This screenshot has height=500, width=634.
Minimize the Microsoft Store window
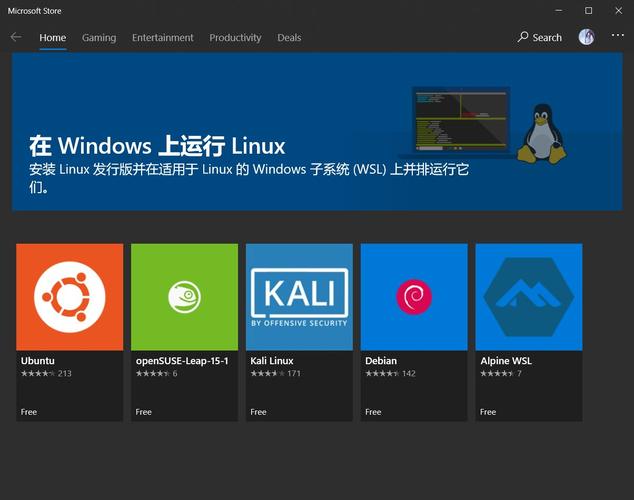[559, 11]
